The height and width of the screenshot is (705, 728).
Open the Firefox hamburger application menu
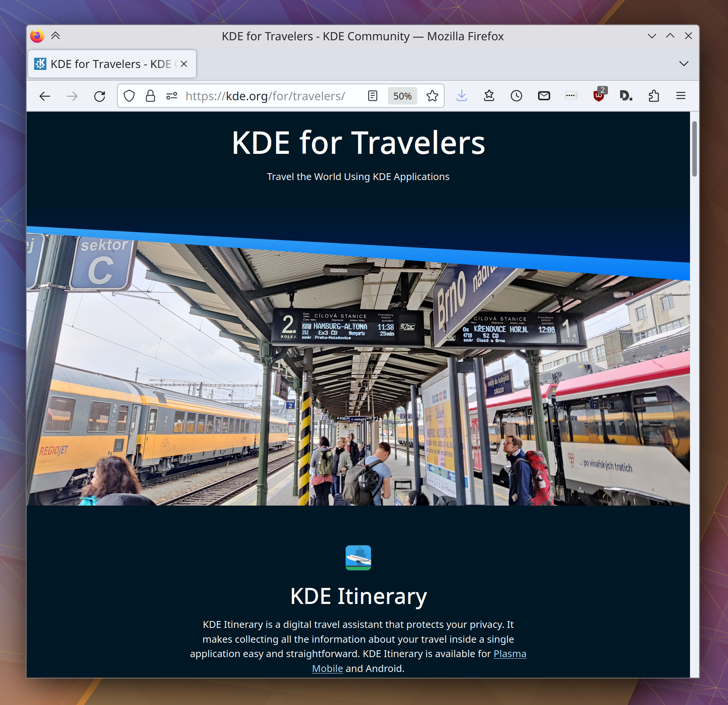coord(681,96)
